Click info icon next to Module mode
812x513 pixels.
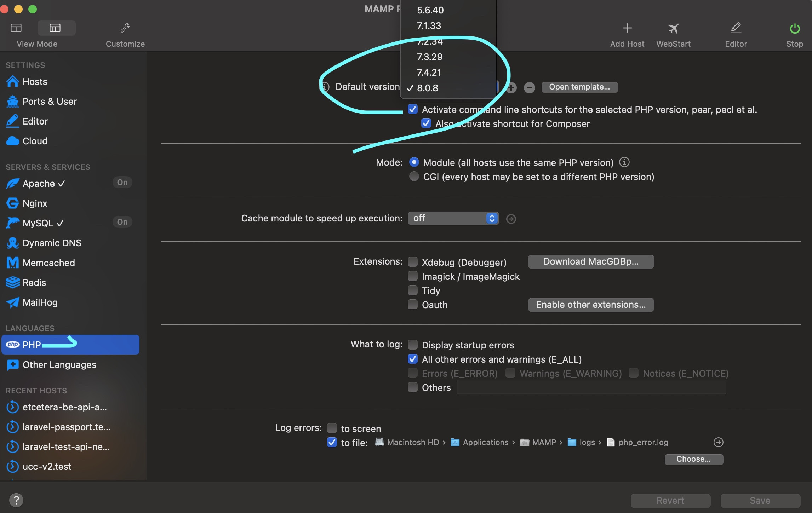pyautogui.click(x=624, y=162)
